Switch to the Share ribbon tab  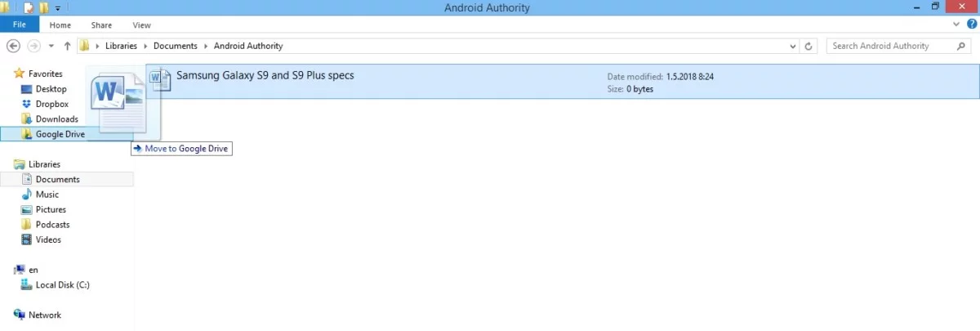pyautogui.click(x=102, y=25)
